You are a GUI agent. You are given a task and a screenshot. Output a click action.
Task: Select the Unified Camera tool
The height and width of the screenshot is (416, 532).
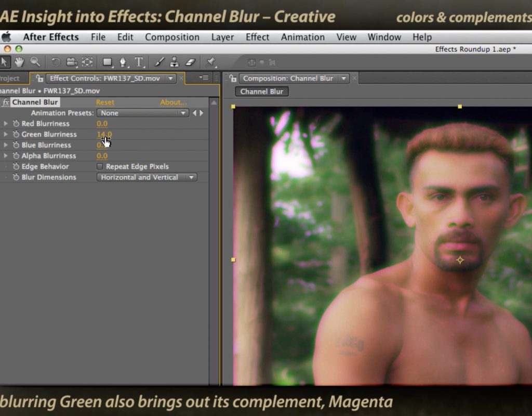(72, 62)
